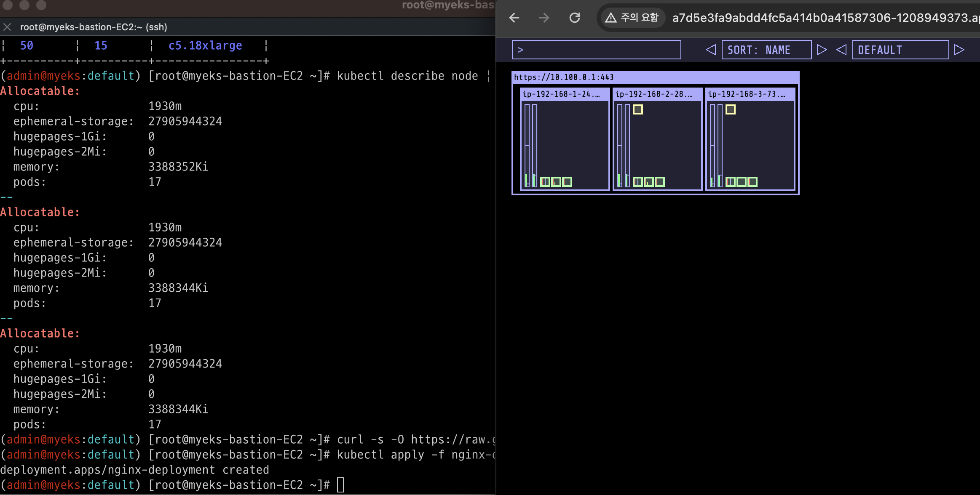Click the yellow pending pod on node ip-192-168-3-73

(731, 109)
